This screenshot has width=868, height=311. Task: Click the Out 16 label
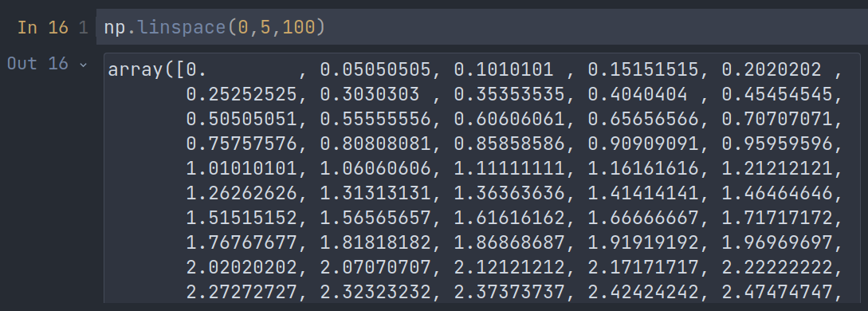37,64
